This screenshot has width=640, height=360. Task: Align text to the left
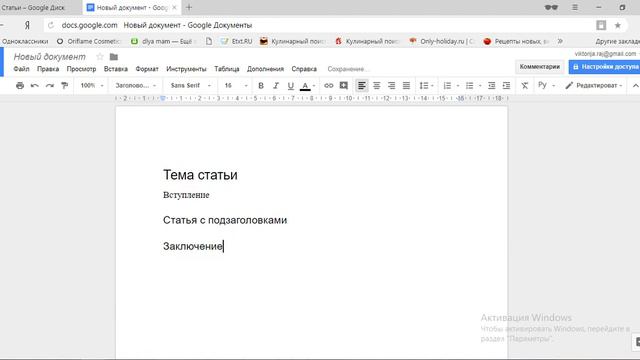coord(362,86)
